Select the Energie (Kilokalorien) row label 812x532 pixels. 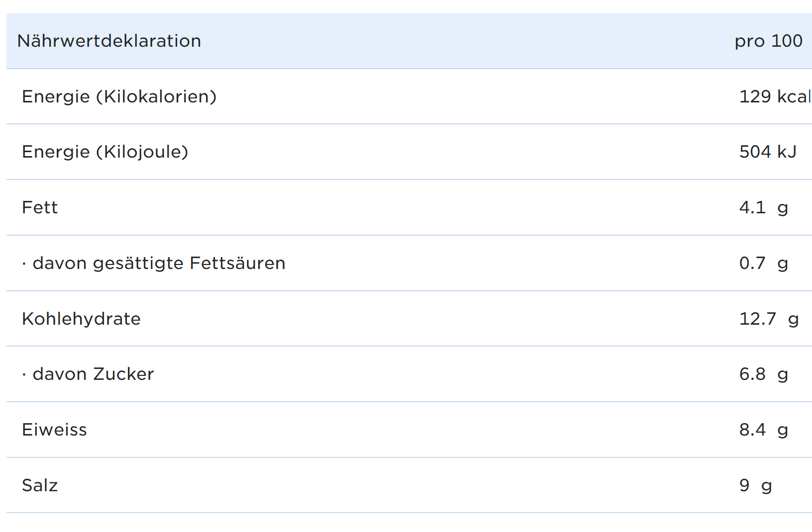119,96
